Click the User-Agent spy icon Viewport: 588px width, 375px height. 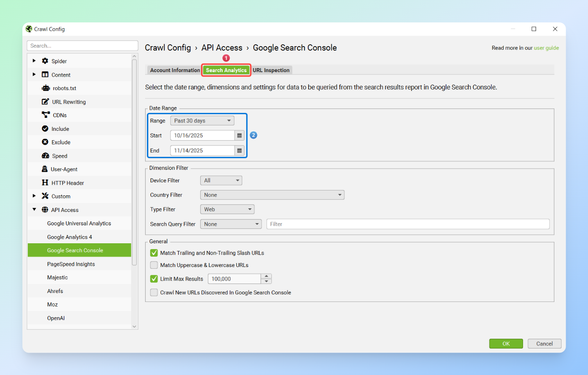(x=44, y=169)
